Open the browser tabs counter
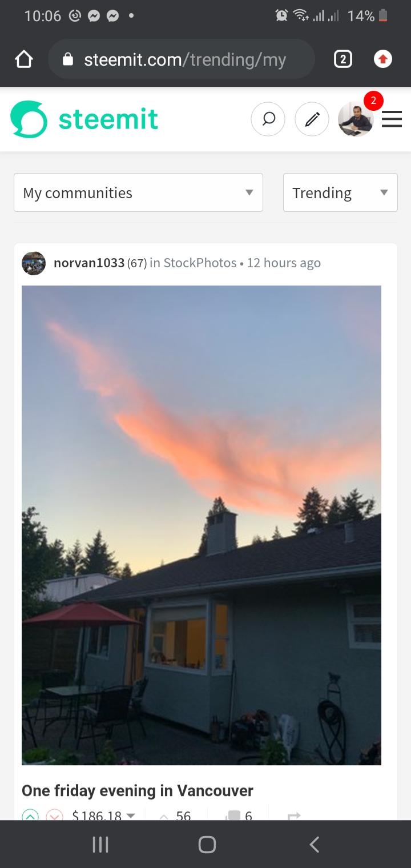The width and height of the screenshot is (411, 868). point(342,59)
